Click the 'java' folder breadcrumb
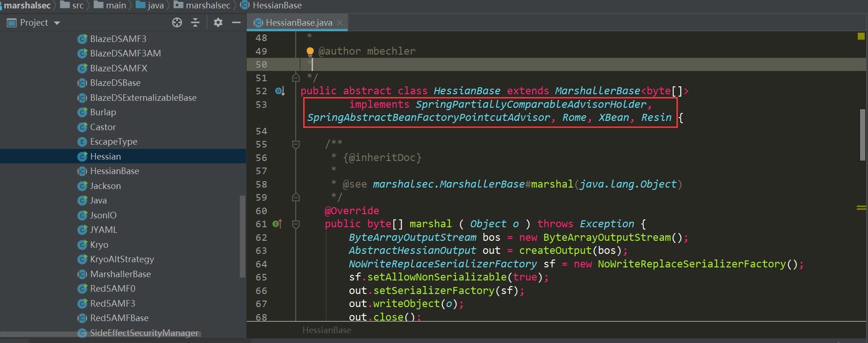 (x=155, y=5)
